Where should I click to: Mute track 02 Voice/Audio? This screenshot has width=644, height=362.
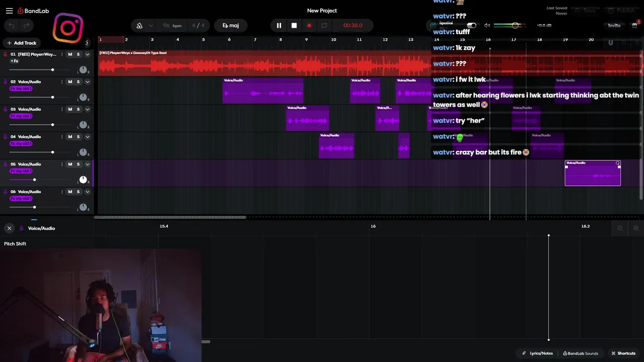[x=70, y=81]
